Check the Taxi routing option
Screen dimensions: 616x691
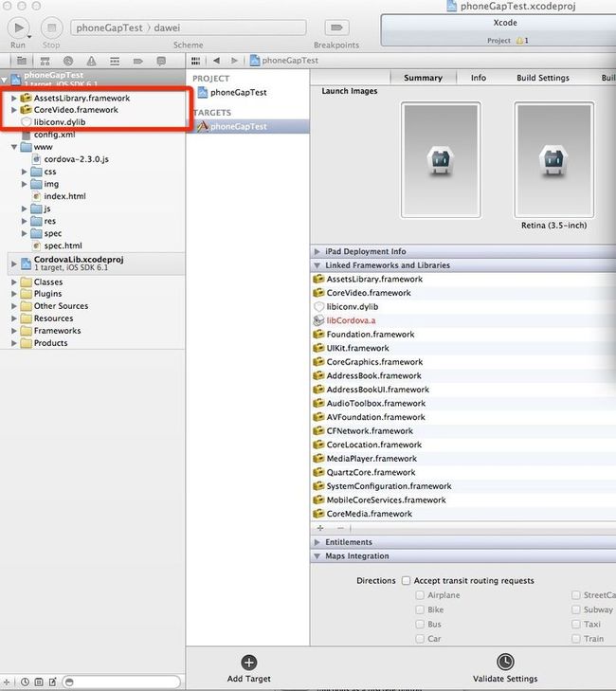click(x=575, y=624)
